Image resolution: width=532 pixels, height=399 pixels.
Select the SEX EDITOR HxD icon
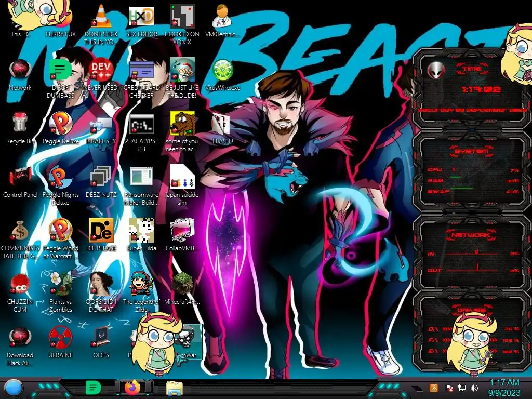click(141, 20)
